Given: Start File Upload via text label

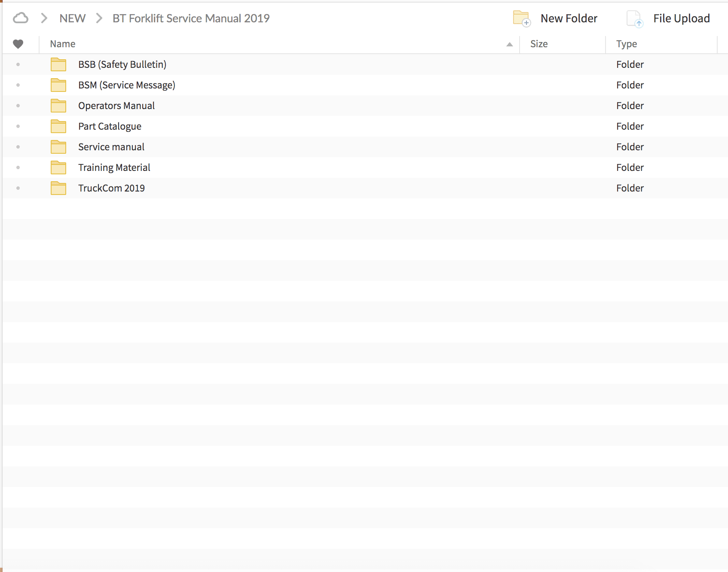Looking at the screenshot, I should (x=681, y=18).
